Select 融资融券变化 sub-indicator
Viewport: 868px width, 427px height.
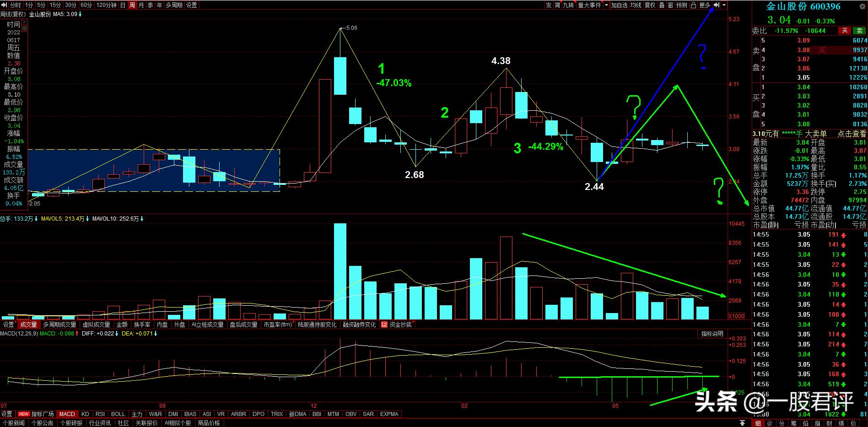[359, 324]
